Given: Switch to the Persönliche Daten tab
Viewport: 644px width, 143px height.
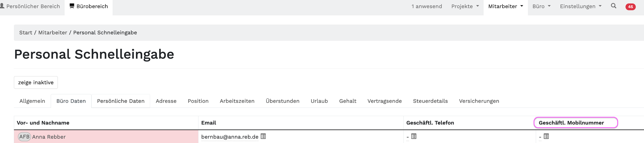Looking at the screenshot, I should [121, 101].
